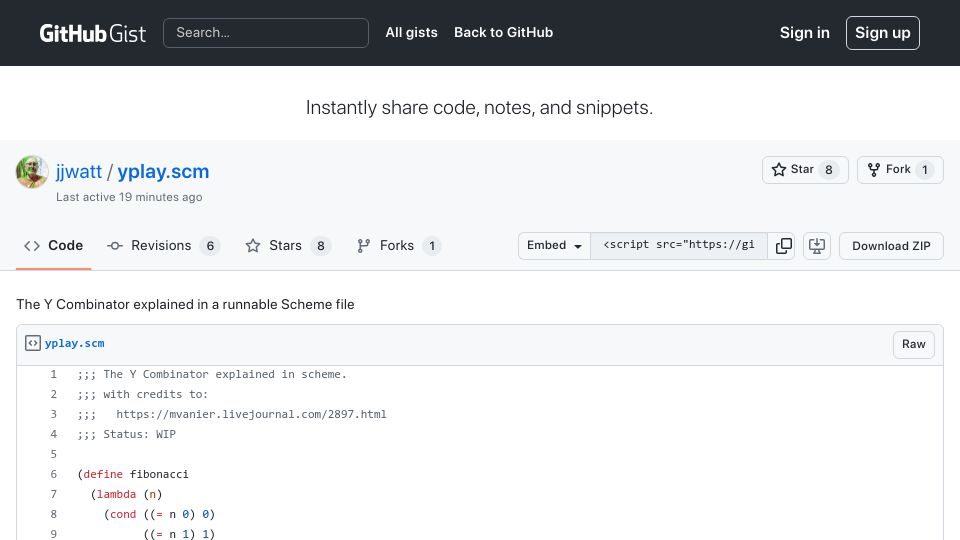Image resolution: width=960 pixels, height=540 pixels.
Task: Switch to the Stars tab
Action: (288, 246)
